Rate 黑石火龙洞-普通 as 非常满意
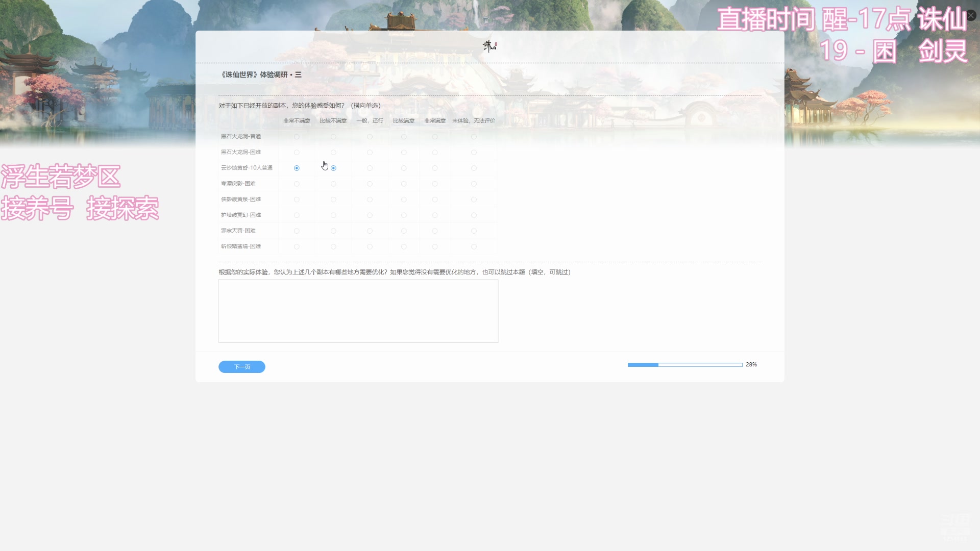 (435, 137)
